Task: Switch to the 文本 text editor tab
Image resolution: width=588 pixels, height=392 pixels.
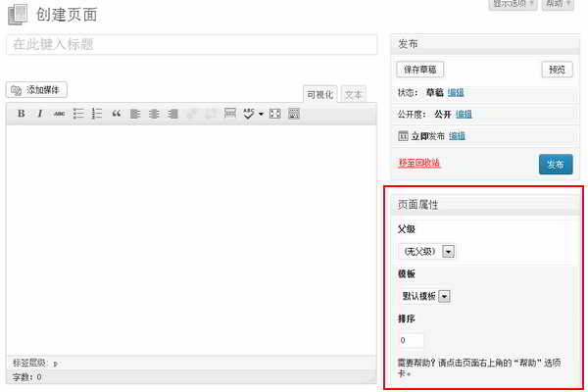Action: [353, 94]
